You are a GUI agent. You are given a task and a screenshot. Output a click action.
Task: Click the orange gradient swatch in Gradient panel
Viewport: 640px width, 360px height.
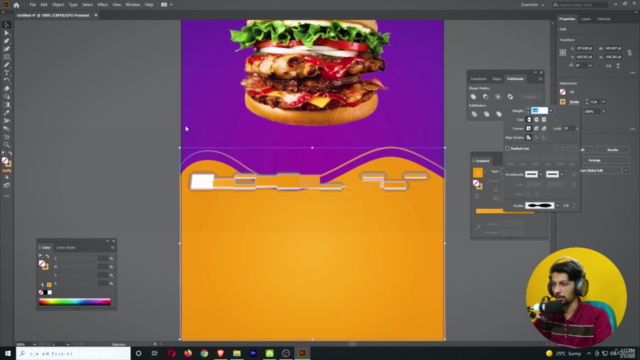[x=478, y=172]
